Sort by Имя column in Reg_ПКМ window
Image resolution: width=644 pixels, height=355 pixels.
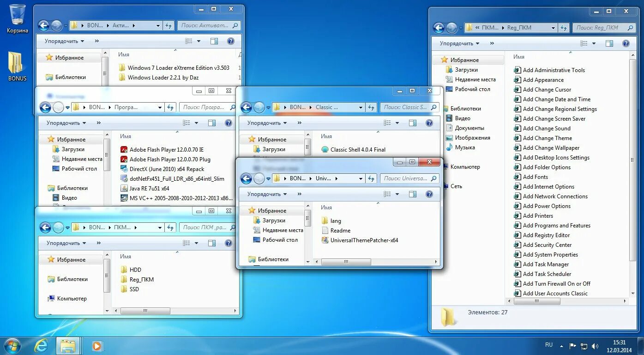pyautogui.click(x=519, y=57)
